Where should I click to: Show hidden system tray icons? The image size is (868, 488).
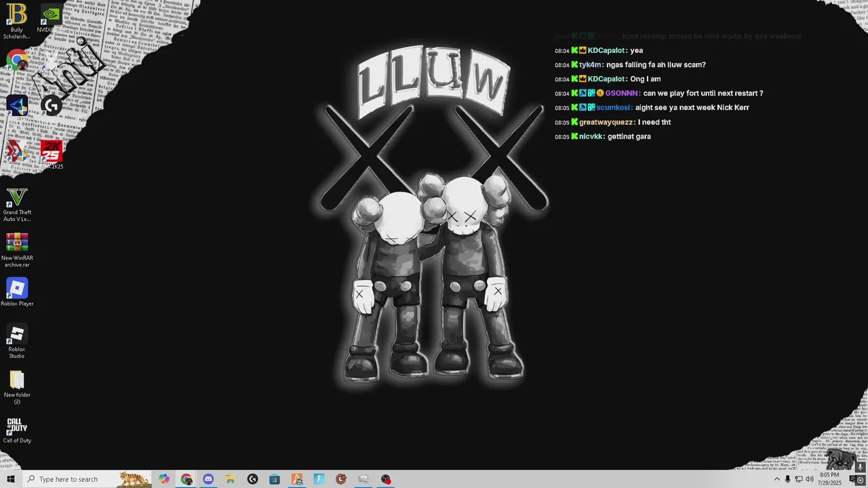[x=777, y=479]
